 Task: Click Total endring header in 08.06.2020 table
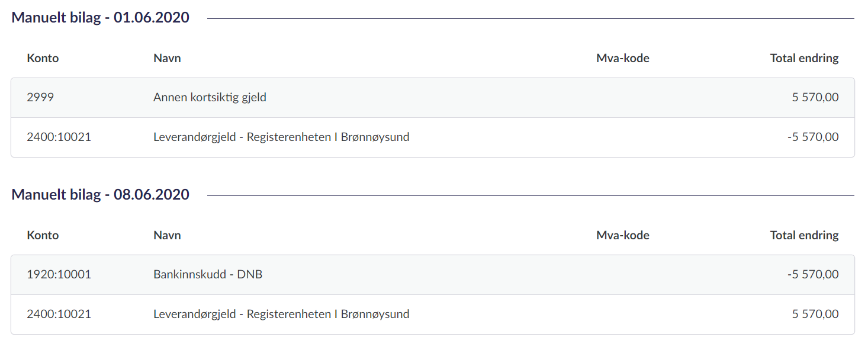[x=804, y=235]
